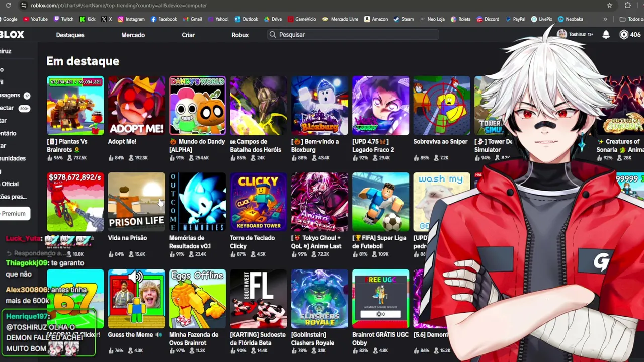Viewport: 644px width, 362px height.
Task: Expand the bookmarks overflow chevron
Action: [605, 19]
